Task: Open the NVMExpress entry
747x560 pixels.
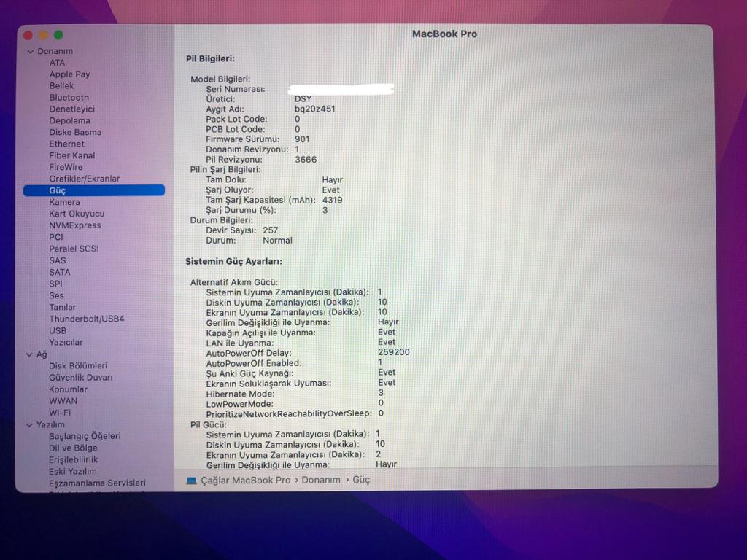Action: (x=74, y=225)
